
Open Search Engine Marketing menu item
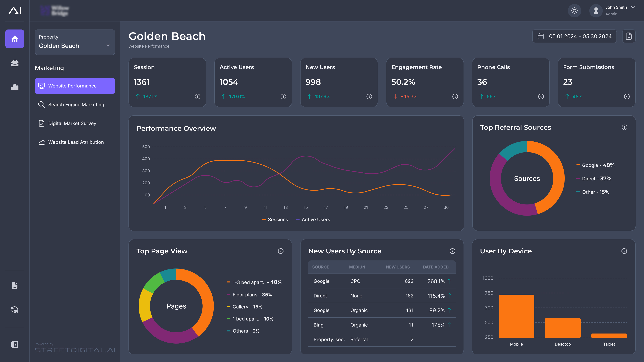click(75, 104)
